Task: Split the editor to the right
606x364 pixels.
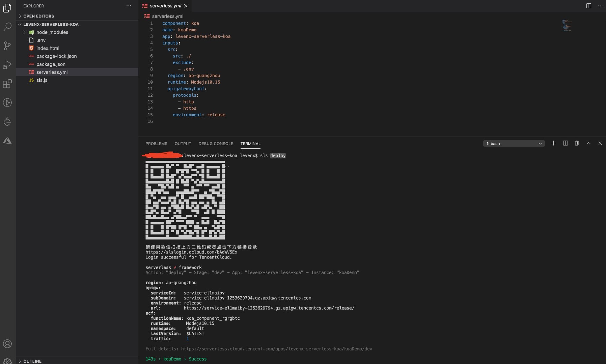Action: 589,6
